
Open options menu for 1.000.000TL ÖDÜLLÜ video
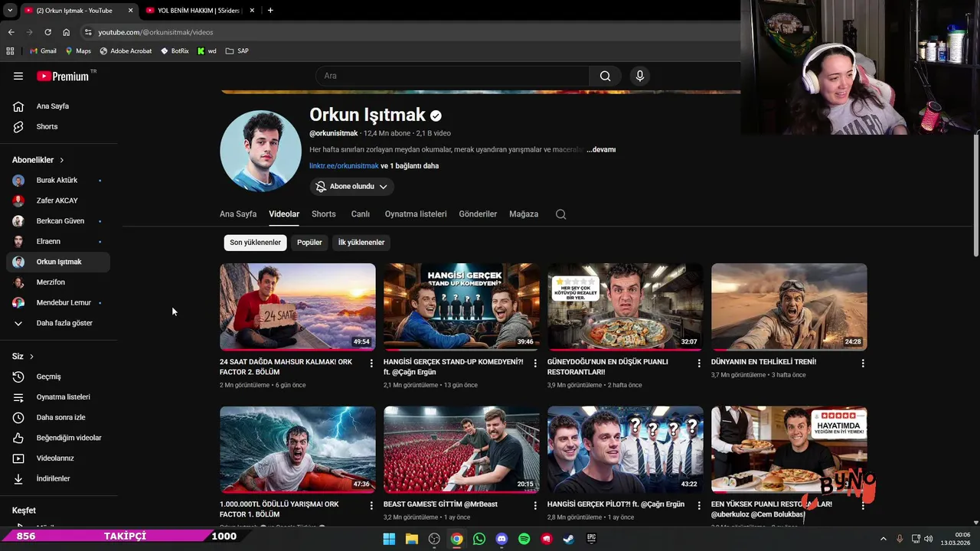[x=371, y=506]
